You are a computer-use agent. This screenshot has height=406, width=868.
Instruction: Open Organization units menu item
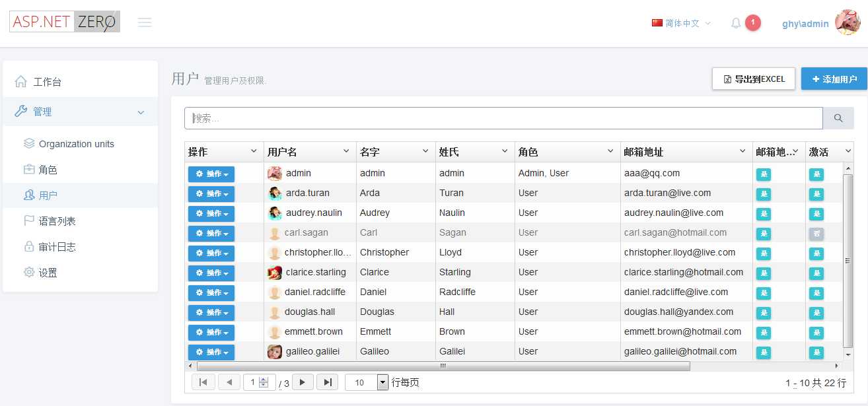pos(80,144)
